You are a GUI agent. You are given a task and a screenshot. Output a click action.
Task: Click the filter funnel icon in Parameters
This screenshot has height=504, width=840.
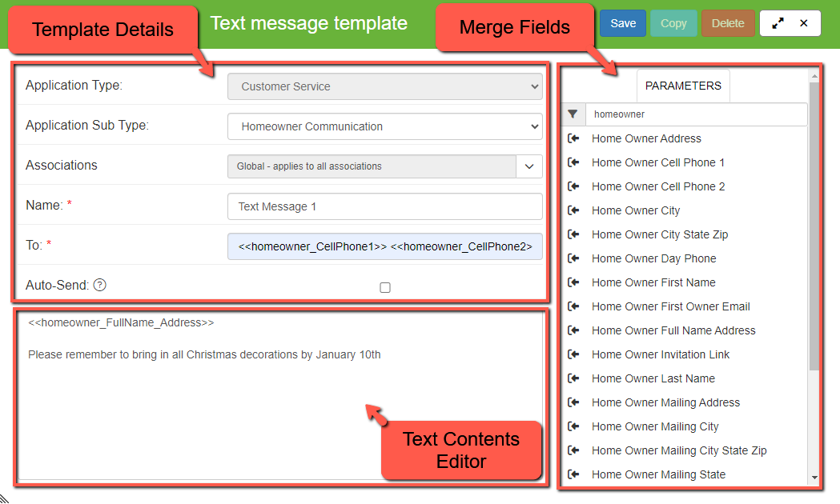[573, 114]
